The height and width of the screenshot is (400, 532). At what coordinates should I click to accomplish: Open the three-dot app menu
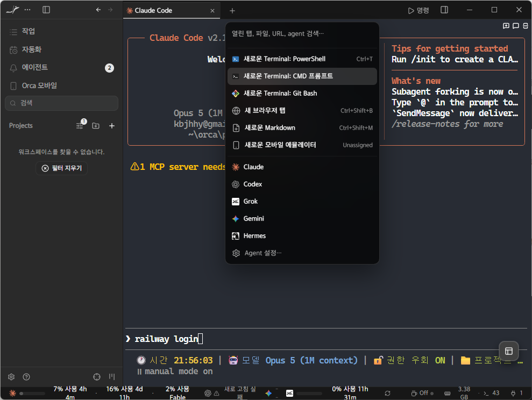(27, 10)
